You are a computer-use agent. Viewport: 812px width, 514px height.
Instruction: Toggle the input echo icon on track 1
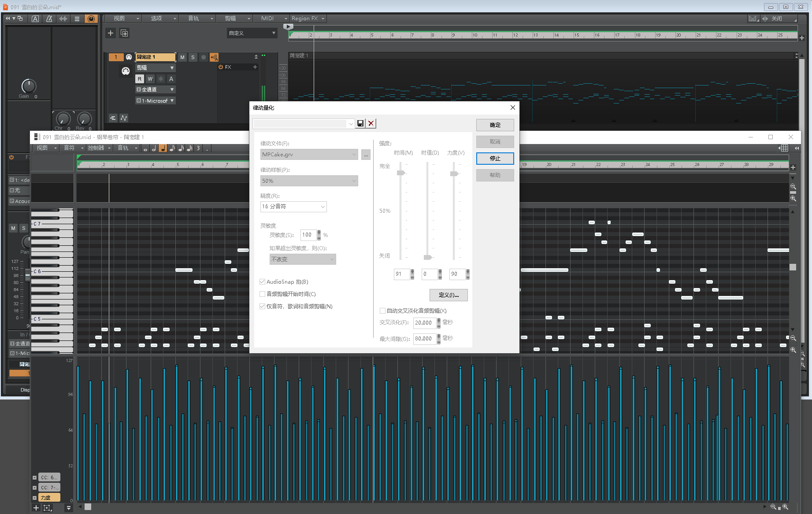(x=214, y=57)
